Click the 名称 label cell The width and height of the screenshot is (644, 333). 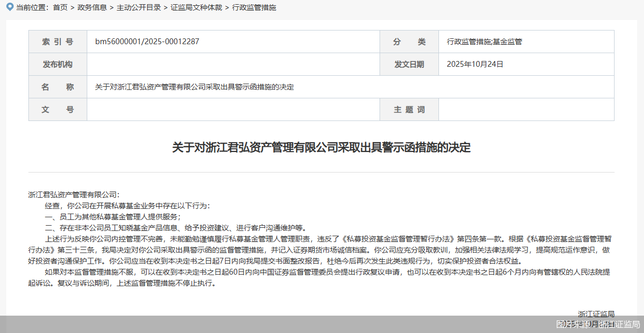point(58,87)
